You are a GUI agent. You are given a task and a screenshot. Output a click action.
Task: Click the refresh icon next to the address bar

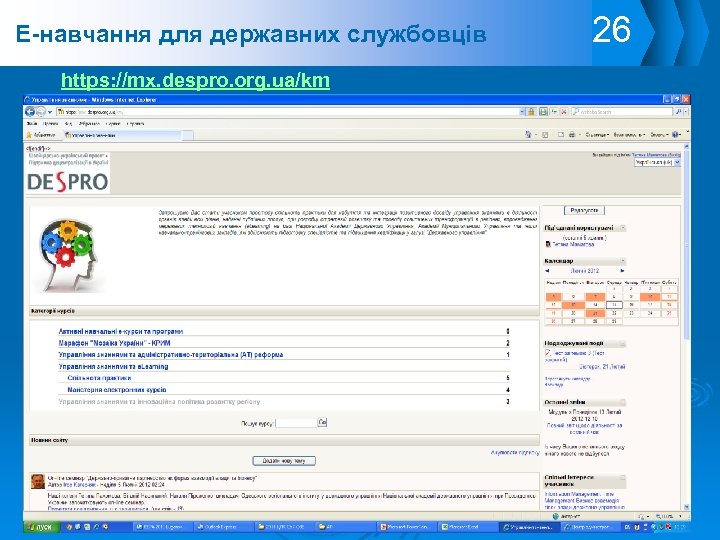(554, 112)
